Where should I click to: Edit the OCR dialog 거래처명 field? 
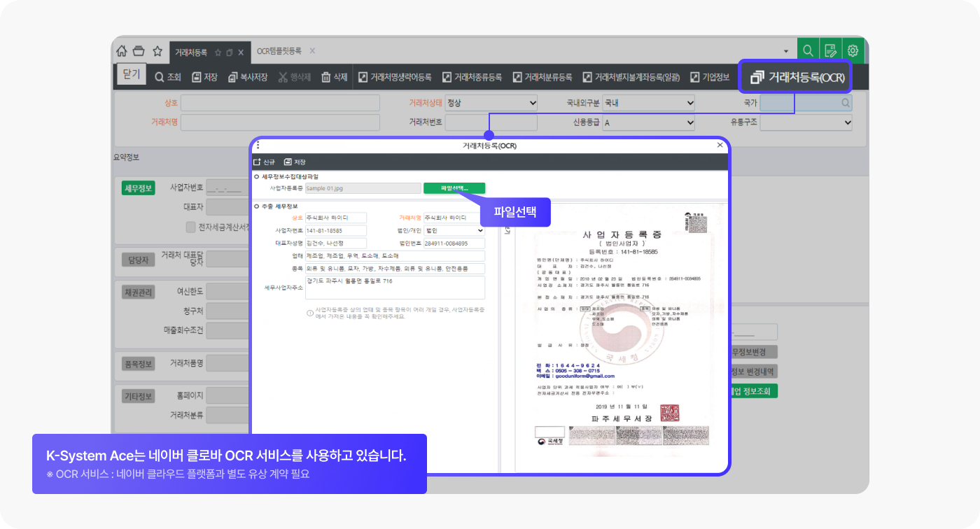[454, 218]
